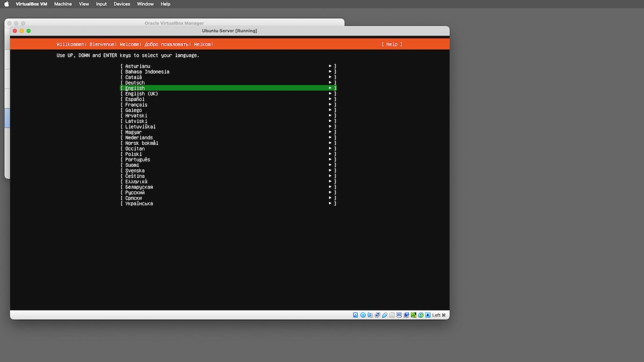Viewport: 644px width, 362px height.
Task: Click the Left ⌘ host key indicator
Action: [x=439, y=315]
